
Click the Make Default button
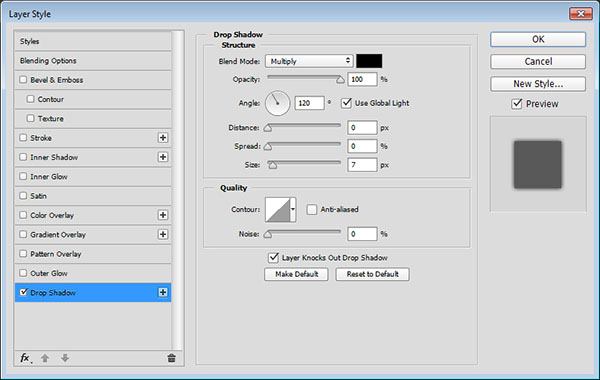(296, 274)
